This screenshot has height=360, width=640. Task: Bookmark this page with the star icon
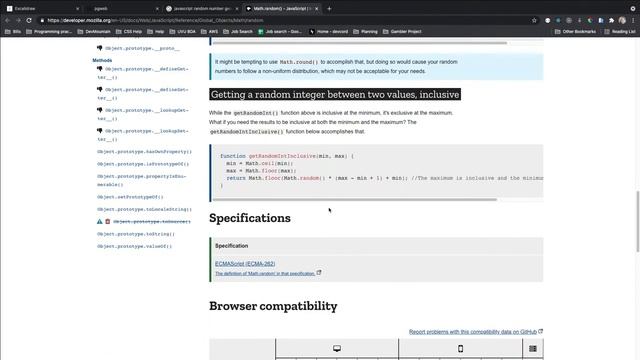(534, 20)
